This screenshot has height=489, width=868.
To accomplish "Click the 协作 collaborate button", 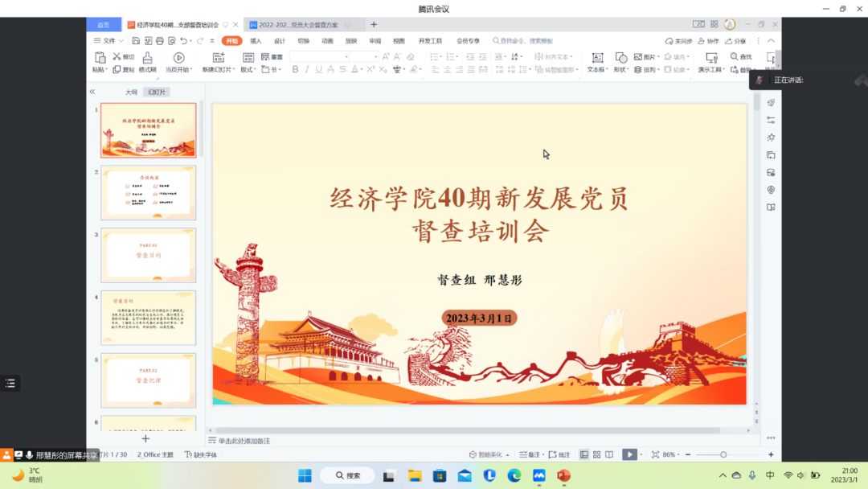I will (x=708, y=41).
